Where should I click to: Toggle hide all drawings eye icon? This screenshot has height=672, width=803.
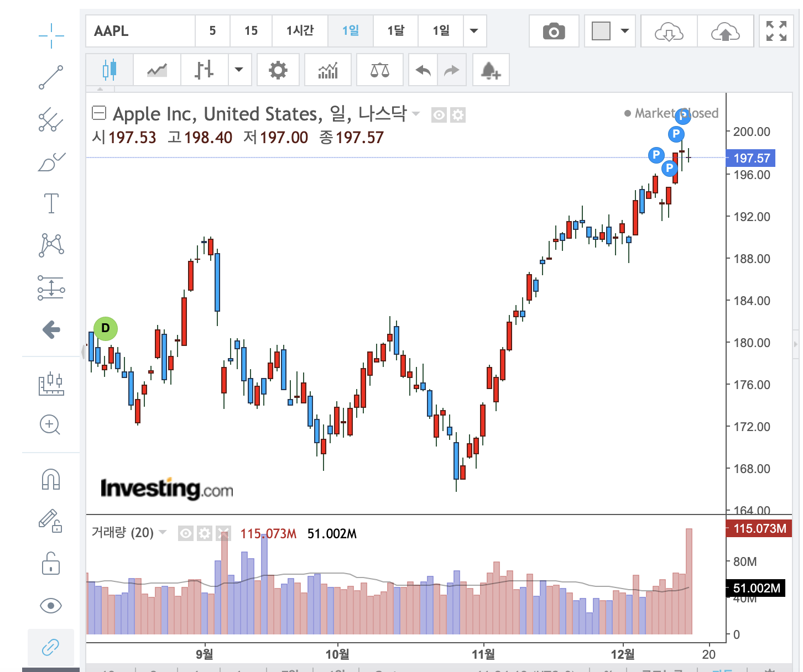[51, 606]
